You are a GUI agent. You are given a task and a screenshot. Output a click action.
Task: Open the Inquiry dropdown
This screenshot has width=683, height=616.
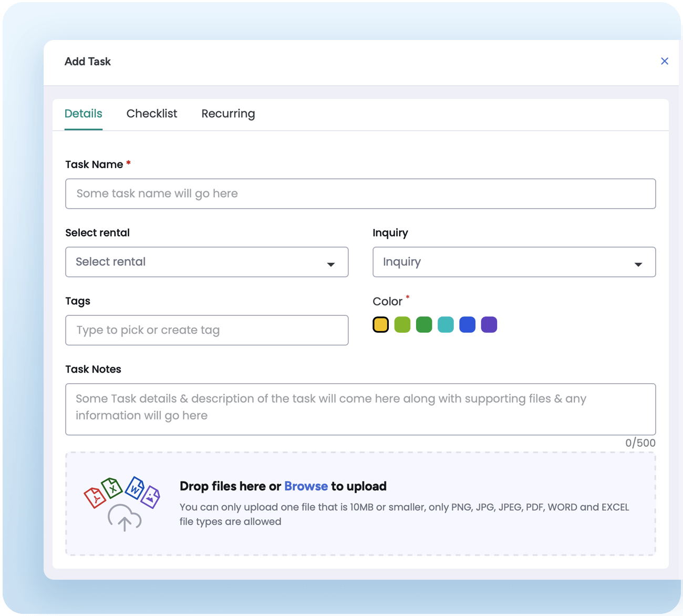coord(513,262)
